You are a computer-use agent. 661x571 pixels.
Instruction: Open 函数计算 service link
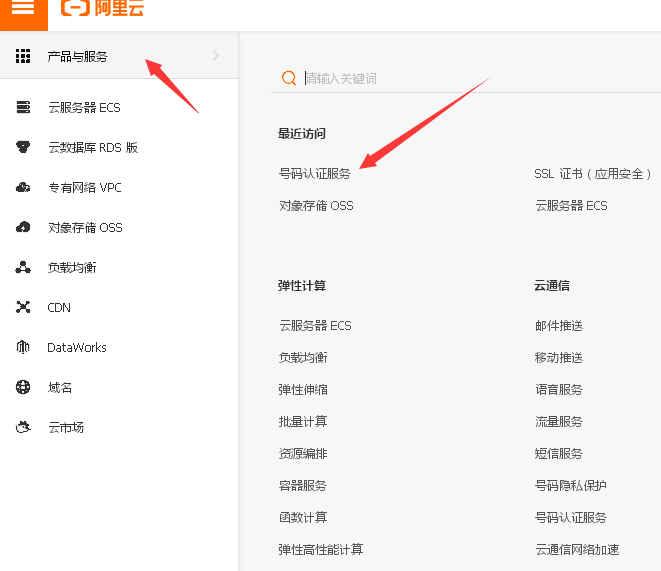point(303,518)
